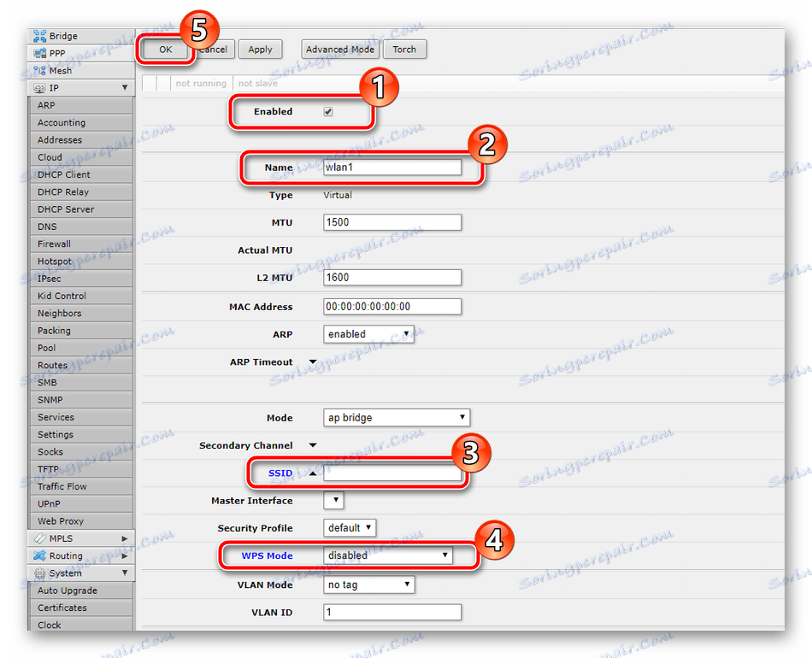Click the IP menu icon
812x658 pixels.
pos(40,88)
